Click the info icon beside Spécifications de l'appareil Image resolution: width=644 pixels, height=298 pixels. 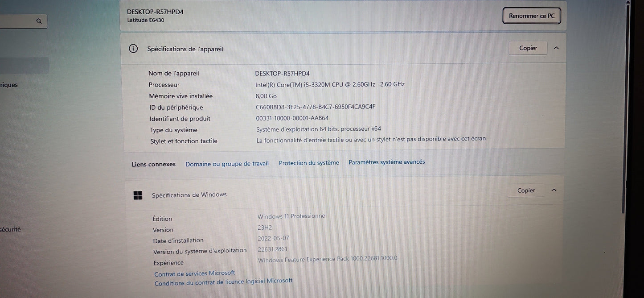click(x=133, y=48)
